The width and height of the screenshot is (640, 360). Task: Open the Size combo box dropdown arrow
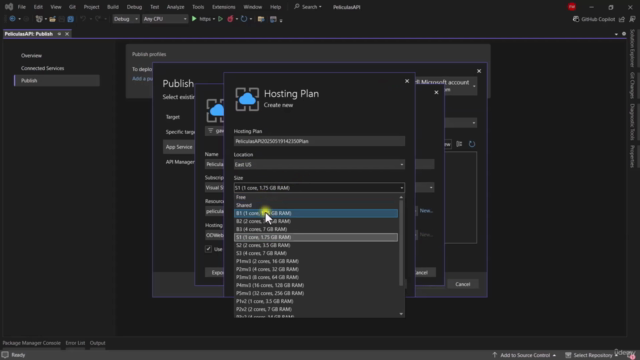point(402,188)
